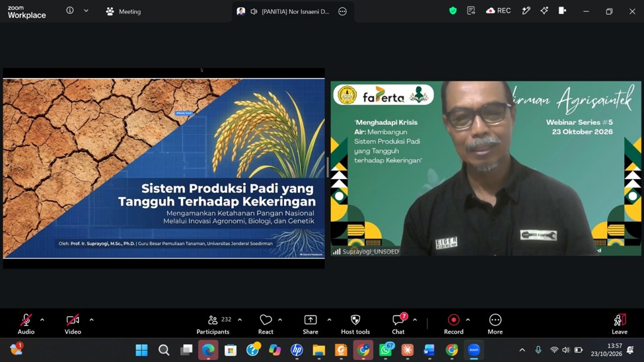The image size is (644, 362).
Task: Open the Participants panel
Action: coord(213,324)
